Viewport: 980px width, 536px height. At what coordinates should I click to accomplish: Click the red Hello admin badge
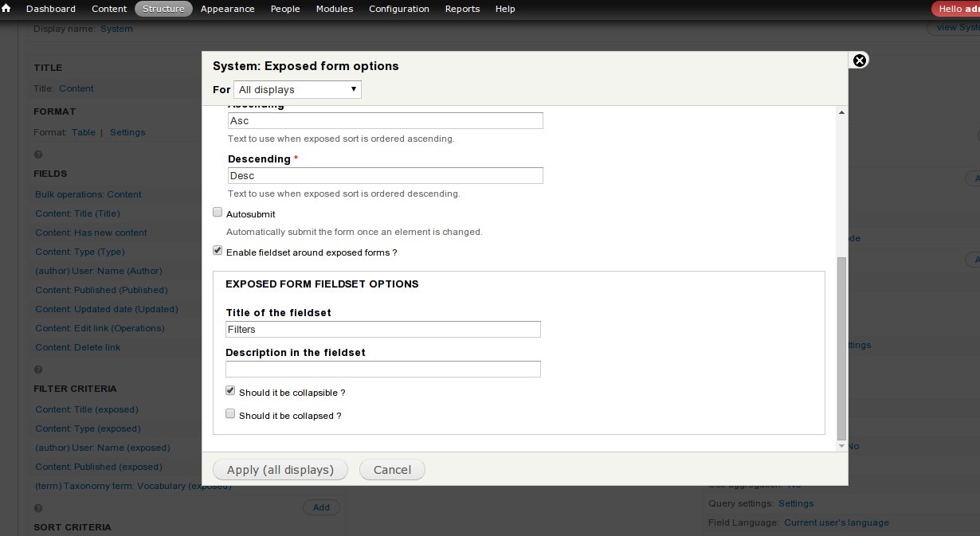click(958, 9)
